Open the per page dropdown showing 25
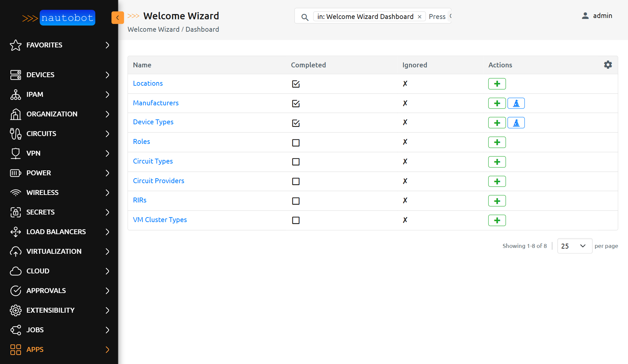 574,246
